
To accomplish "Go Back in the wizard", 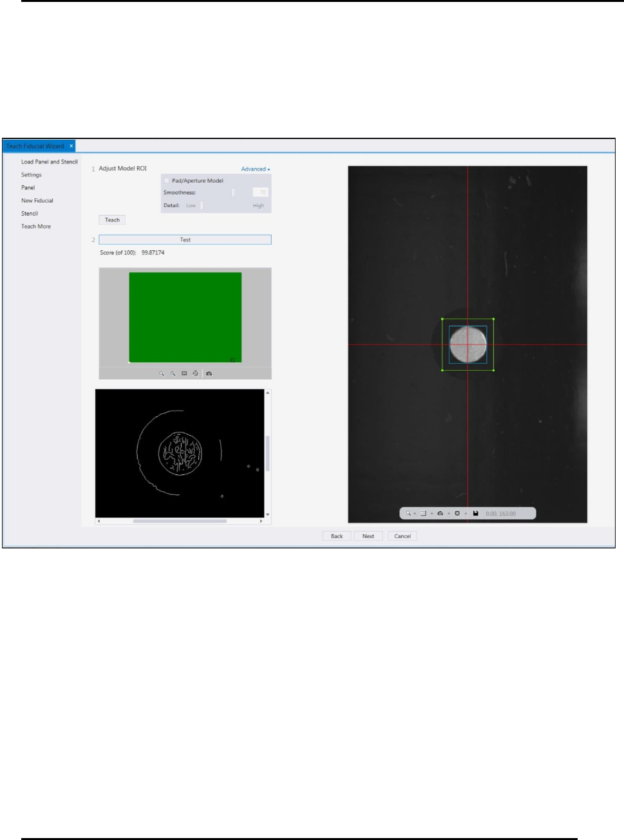I will tap(337, 536).
